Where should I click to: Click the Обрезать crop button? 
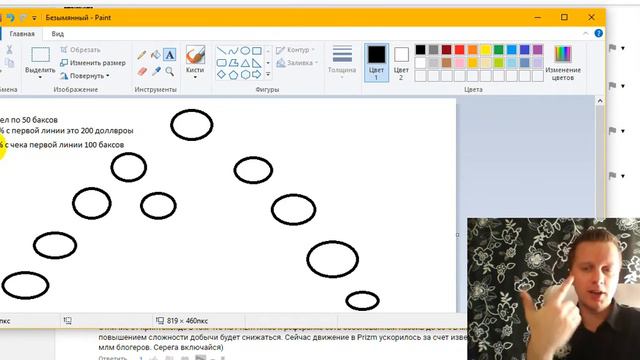click(80, 50)
